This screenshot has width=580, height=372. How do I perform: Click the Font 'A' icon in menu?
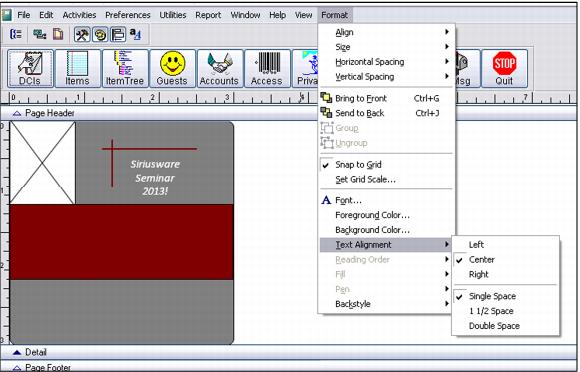[326, 200]
